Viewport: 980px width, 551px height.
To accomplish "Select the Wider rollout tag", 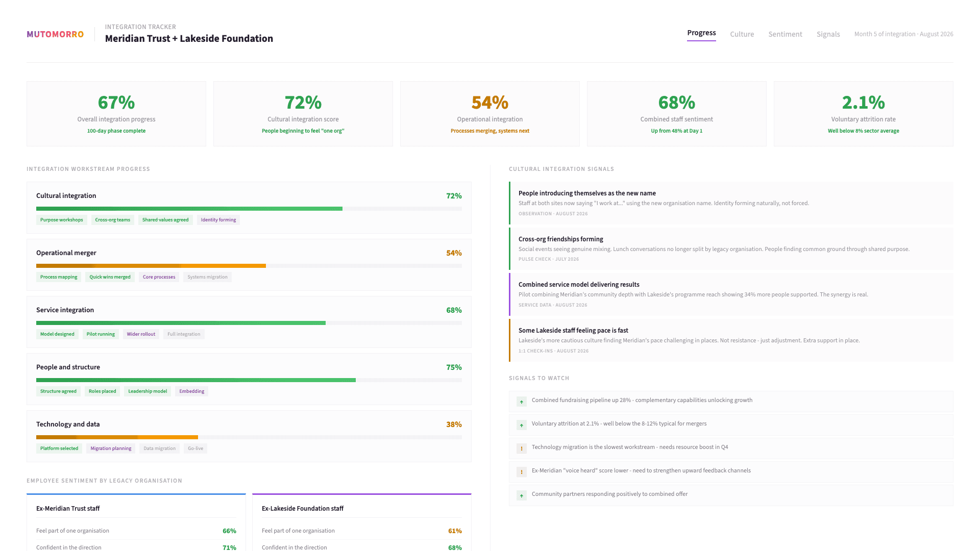I will click(x=141, y=334).
